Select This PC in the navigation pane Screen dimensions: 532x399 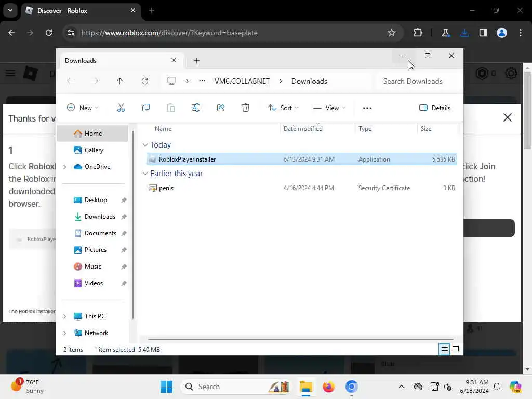(x=95, y=316)
